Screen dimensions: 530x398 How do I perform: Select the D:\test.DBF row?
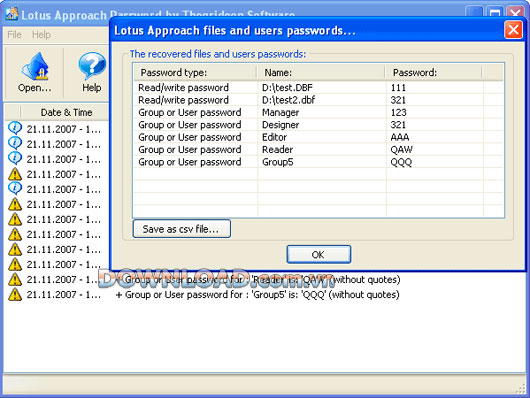coord(318,88)
